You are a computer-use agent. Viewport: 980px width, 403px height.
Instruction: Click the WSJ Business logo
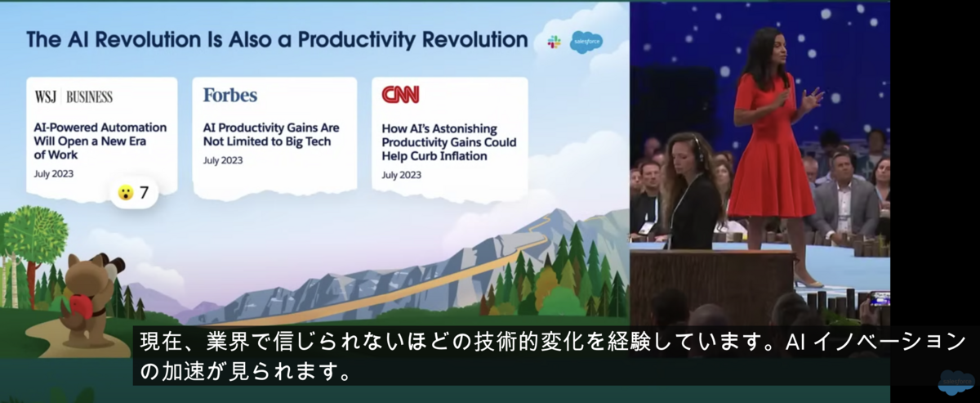(x=73, y=96)
